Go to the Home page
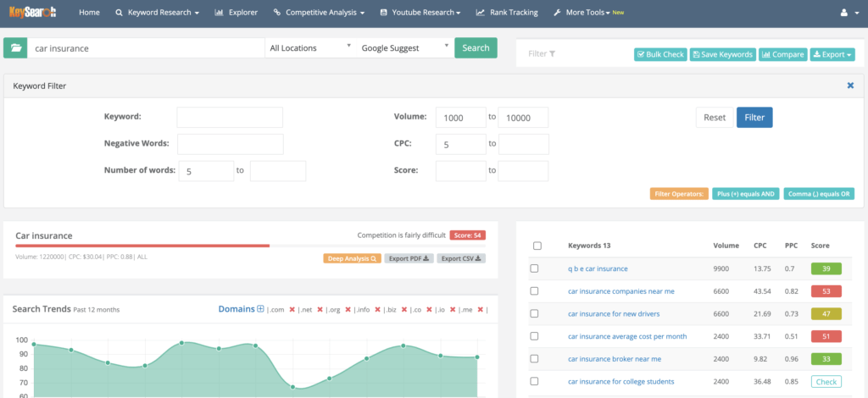868x398 pixels. [x=89, y=12]
